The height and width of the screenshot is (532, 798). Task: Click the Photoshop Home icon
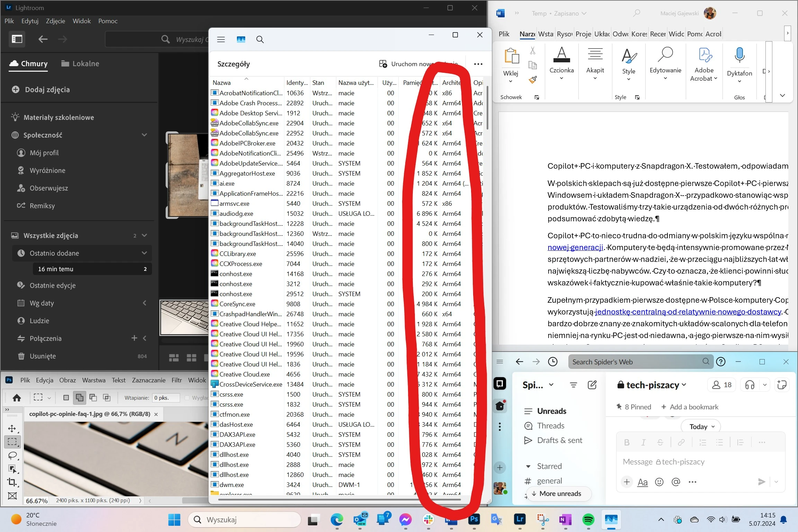point(17,398)
